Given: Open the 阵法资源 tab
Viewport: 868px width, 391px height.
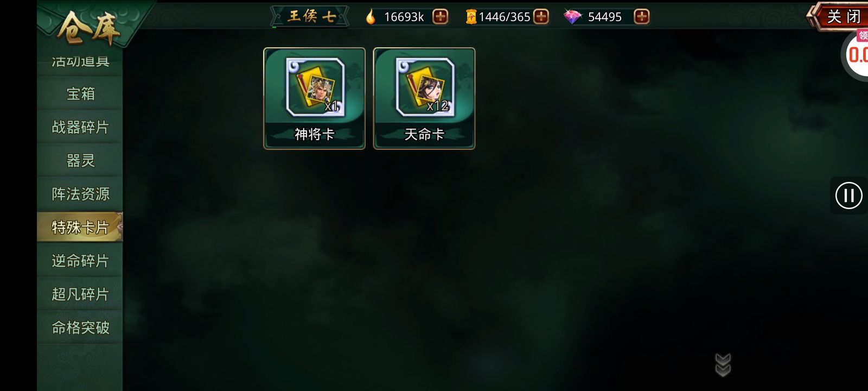Looking at the screenshot, I should pos(80,194).
